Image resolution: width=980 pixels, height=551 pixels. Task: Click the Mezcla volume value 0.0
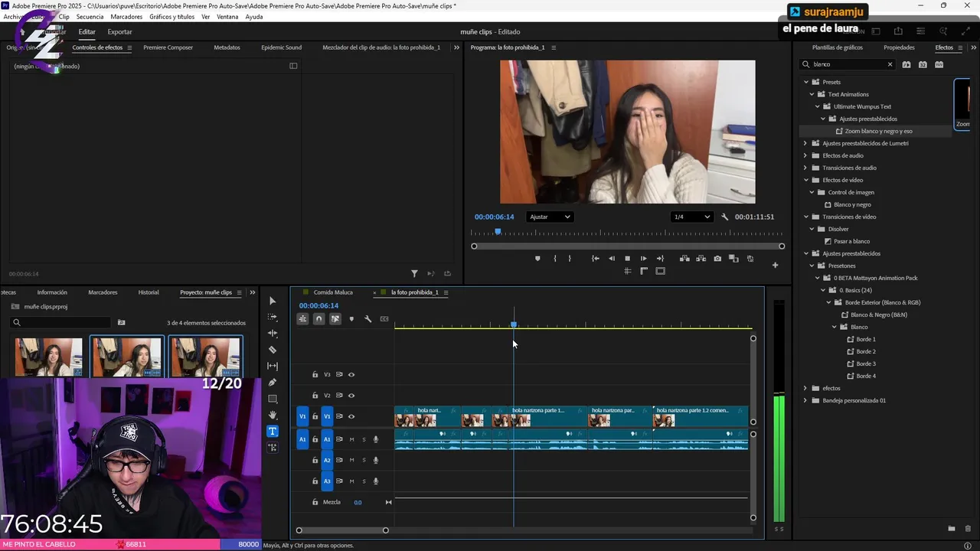pyautogui.click(x=358, y=503)
